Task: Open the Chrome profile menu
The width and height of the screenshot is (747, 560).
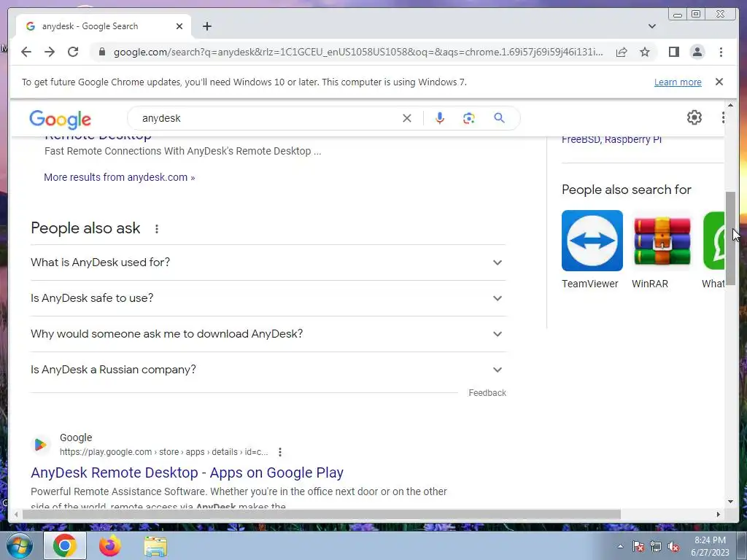Action: (x=697, y=52)
